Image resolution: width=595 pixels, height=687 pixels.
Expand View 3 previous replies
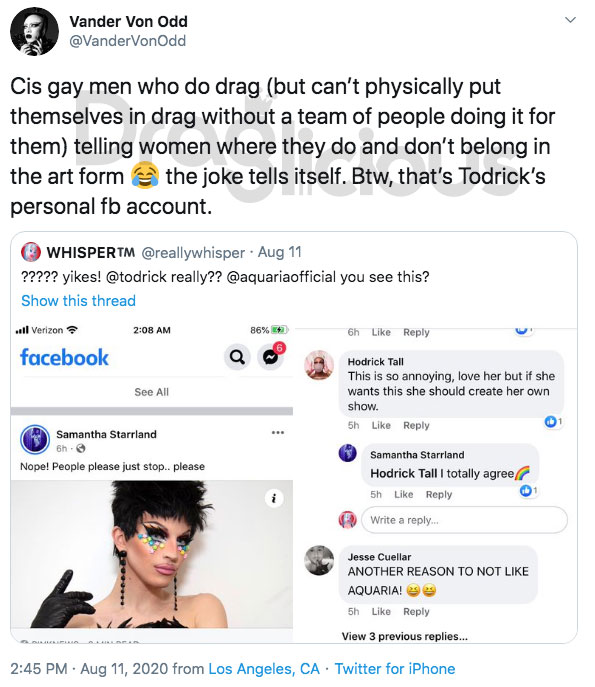(x=404, y=636)
